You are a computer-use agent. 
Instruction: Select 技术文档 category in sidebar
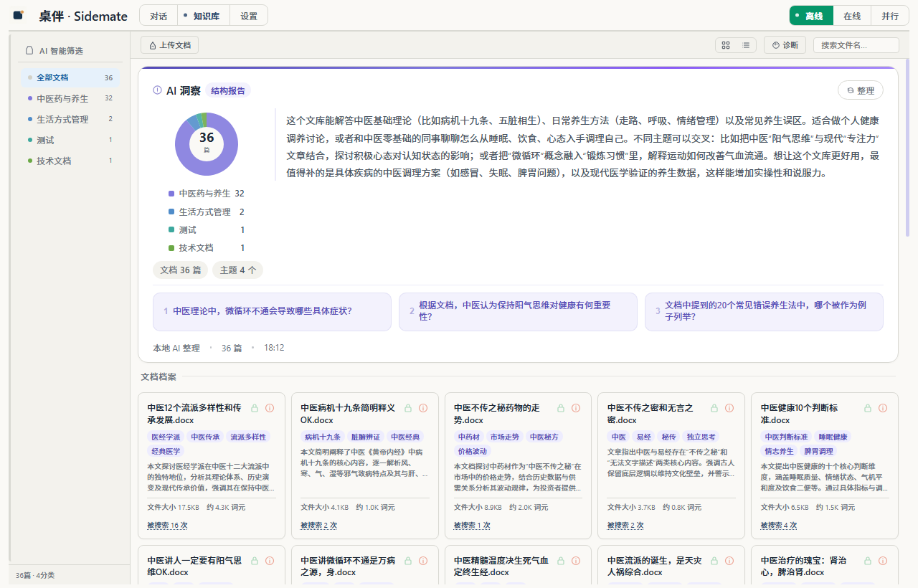[x=70, y=161]
